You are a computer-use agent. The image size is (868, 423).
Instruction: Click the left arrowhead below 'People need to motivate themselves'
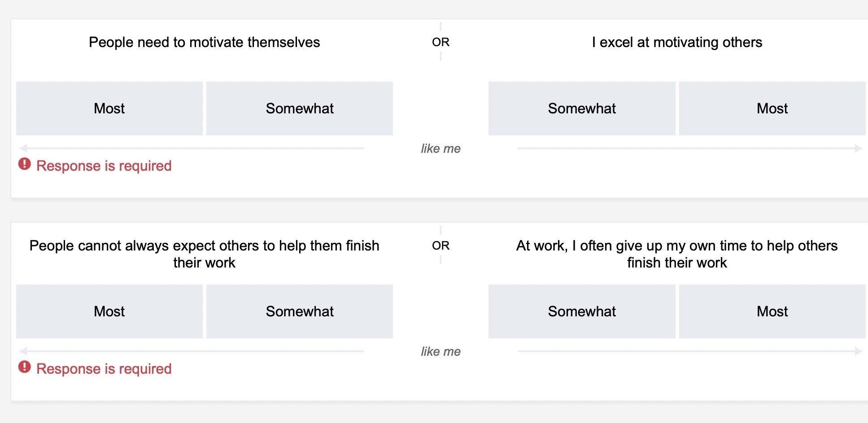point(23,148)
